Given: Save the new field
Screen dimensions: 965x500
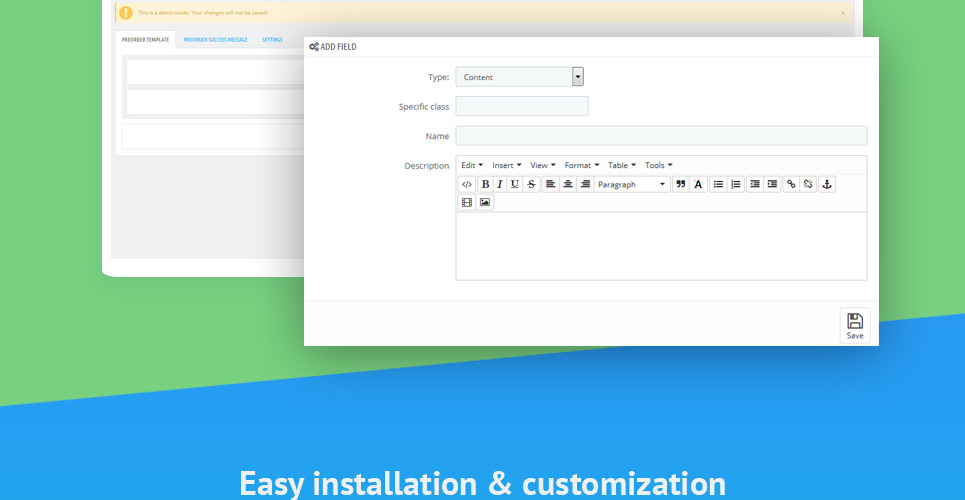Looking at the screenshot, I should point(855,326).
